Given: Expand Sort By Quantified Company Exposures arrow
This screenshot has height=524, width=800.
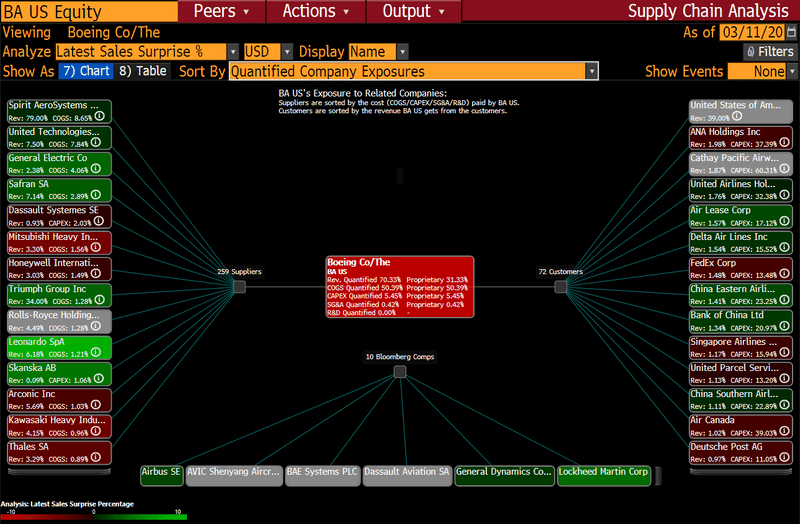Looking at the screenshot, I should 592,71.
